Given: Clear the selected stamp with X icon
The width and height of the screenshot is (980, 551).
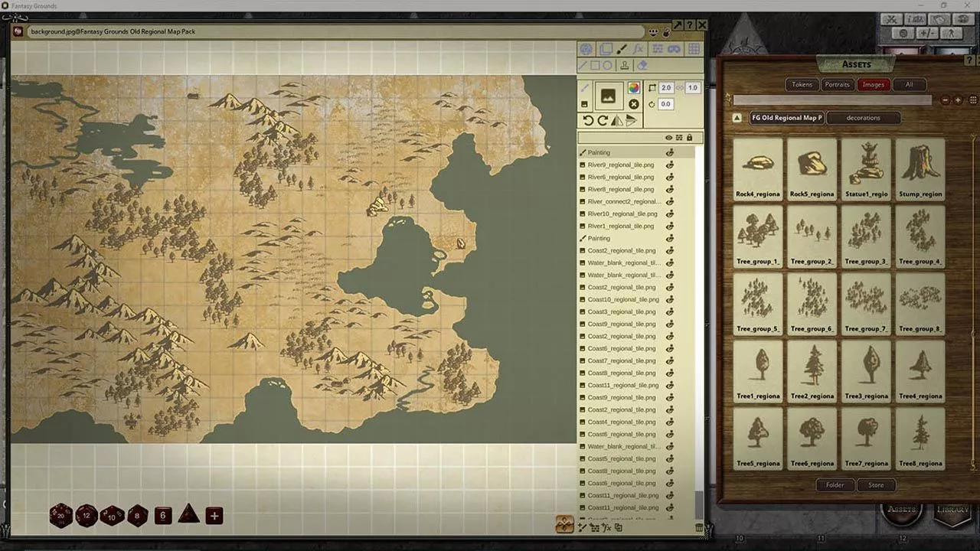Looking at the screenshot, I should pos(634,104).
